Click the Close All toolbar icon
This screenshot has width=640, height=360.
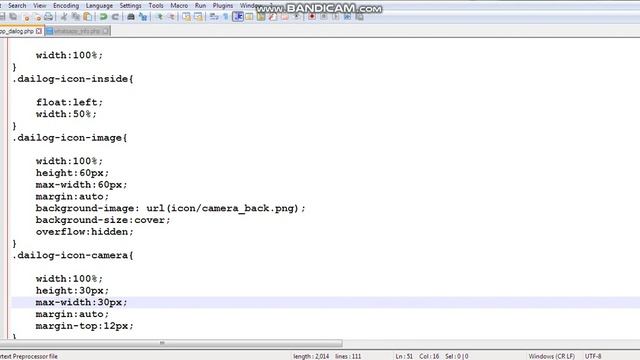tap(37, 17)
